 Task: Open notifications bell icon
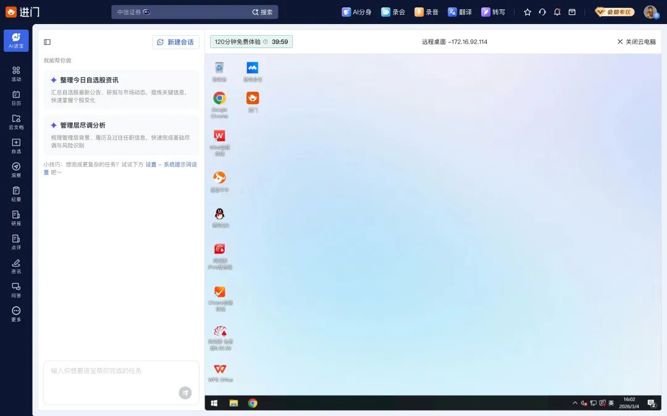(557, 12)
